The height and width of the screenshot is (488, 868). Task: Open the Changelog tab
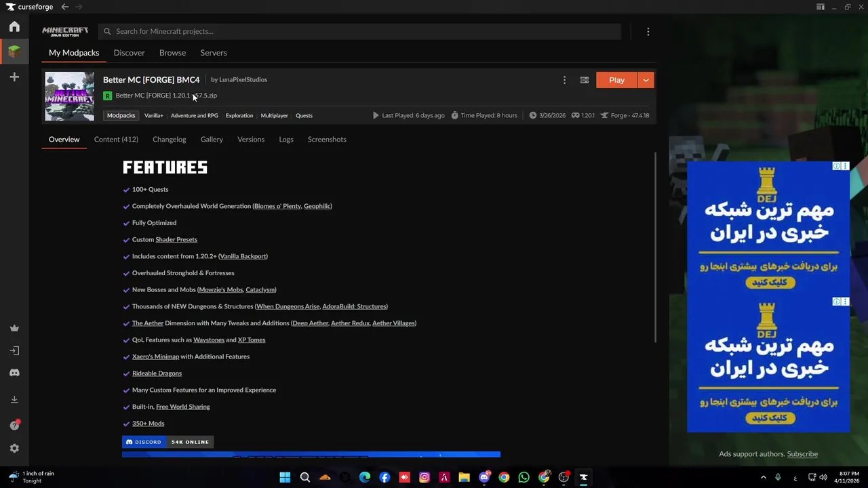point(169,139)
